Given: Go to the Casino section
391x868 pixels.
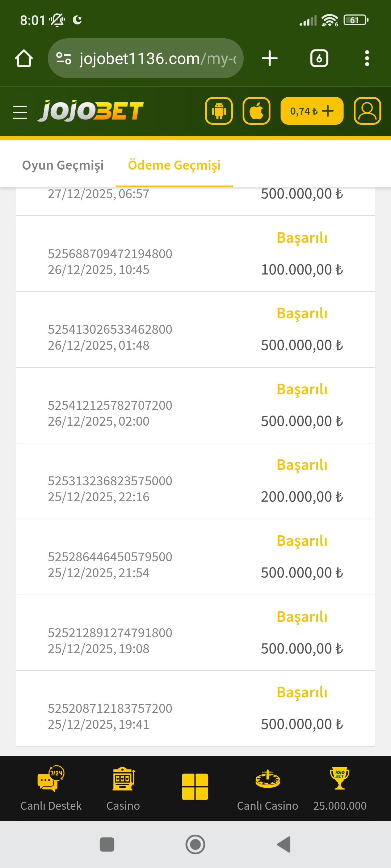Looking at the screenshot, I should 123,788.
